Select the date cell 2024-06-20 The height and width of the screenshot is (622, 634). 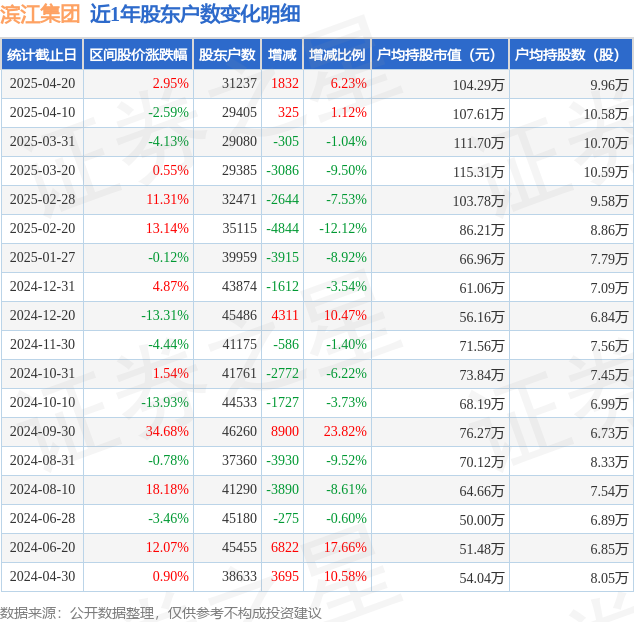pyautogui.click(x=42, y=547)
